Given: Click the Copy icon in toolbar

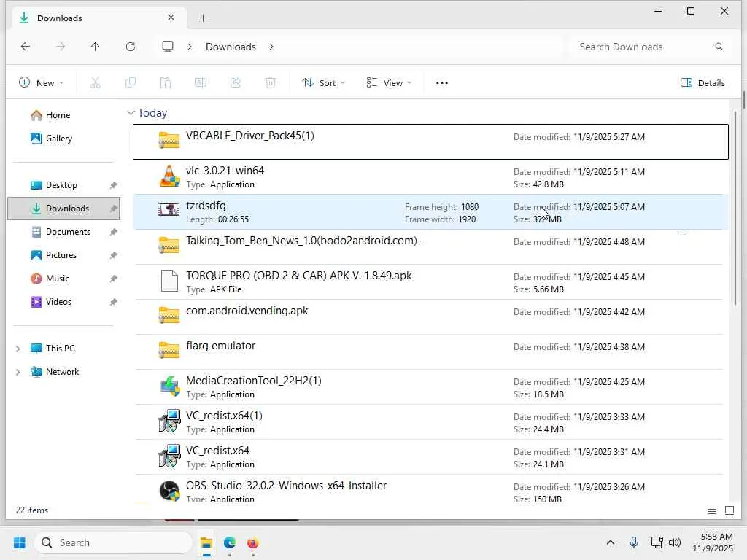Looking at the screenshot, I should pyautogui.click(x=130, y=83).
